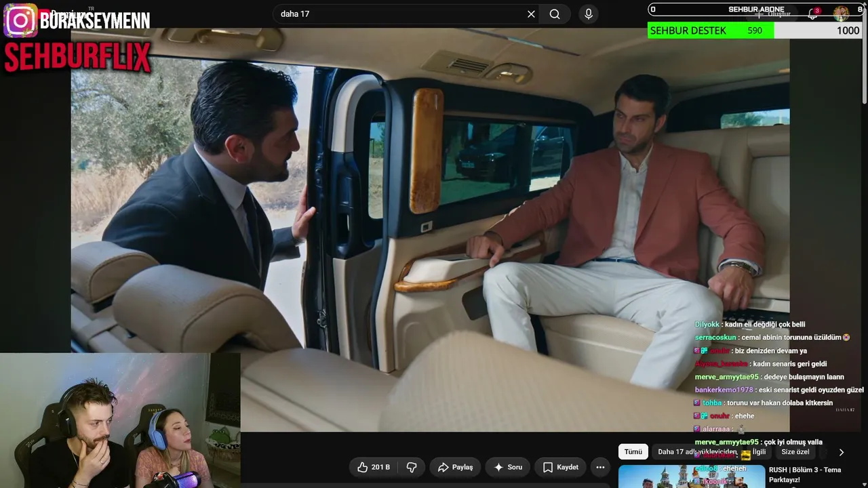Open the three-dot more actions menu
The image size is (868, 488).
[600, 467]
